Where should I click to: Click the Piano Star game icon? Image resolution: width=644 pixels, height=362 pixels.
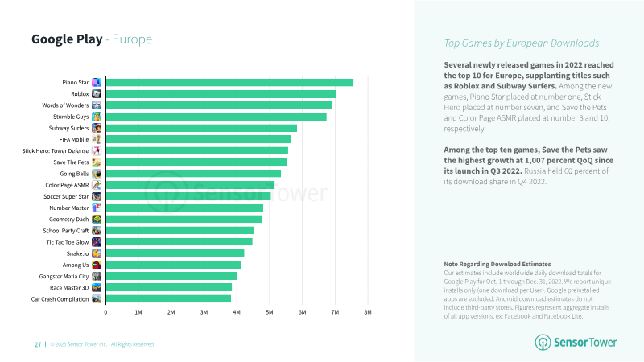pyautogui.click(x=97, y=83)
